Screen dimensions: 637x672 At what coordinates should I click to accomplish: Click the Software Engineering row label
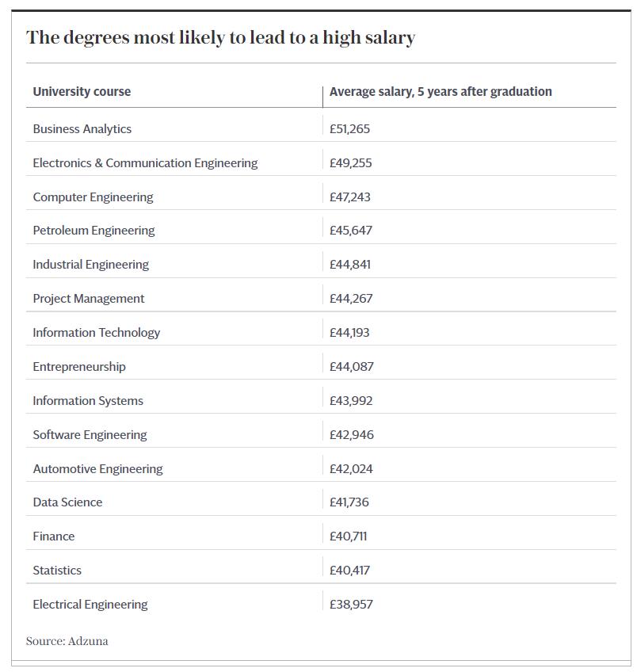(x=90, y=434)
